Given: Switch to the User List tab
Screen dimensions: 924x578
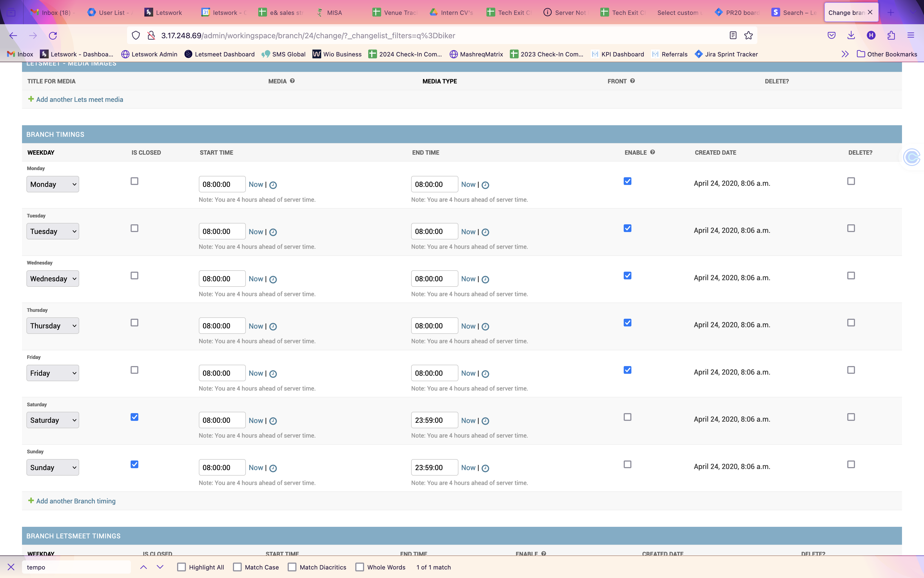Looking at the screenshot, I should (109, 13).
